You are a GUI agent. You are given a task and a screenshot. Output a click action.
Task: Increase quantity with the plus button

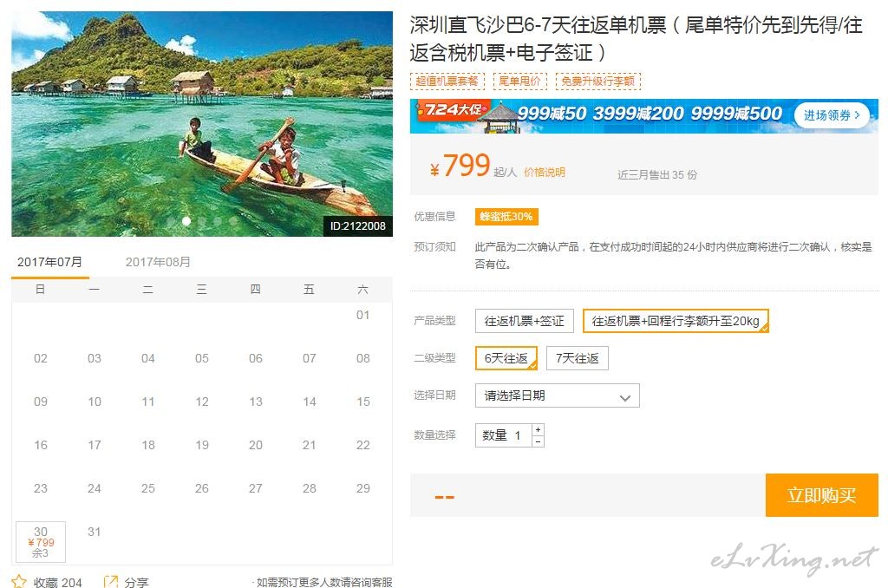(538, 429)
